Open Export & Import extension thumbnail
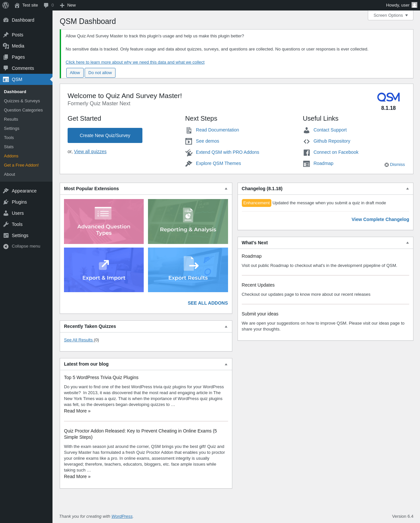Image resolution: width=420 pixels, height=523 pixels. (x=104, y=270)
